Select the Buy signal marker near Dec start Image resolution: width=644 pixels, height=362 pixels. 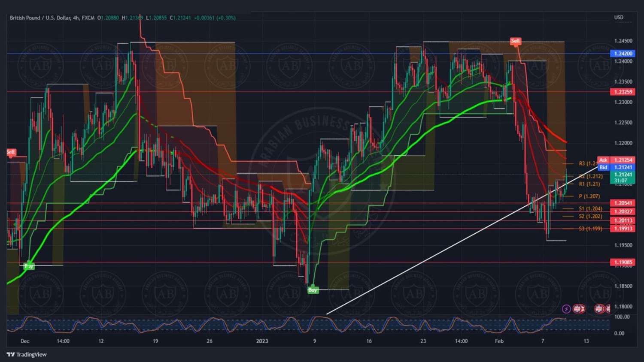click(29, 266)
